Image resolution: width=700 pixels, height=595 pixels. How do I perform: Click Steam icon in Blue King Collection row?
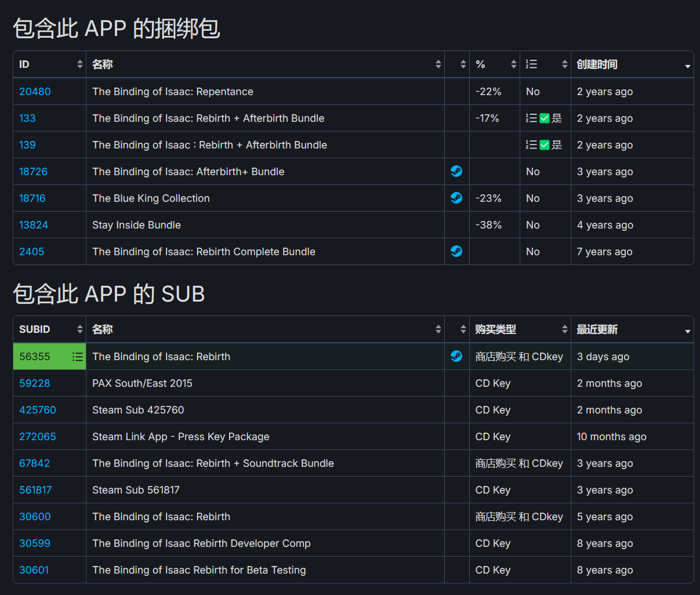coord(456,198)
